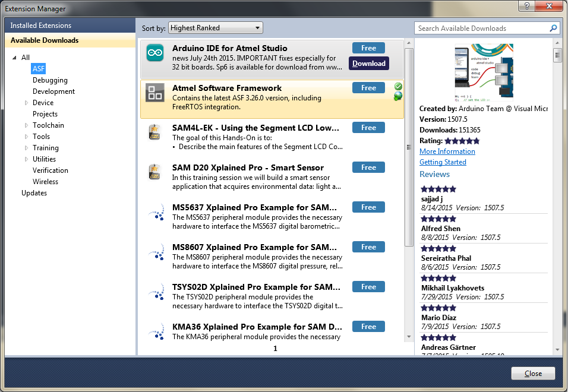Click the Reviews heading

coord(434,174)
